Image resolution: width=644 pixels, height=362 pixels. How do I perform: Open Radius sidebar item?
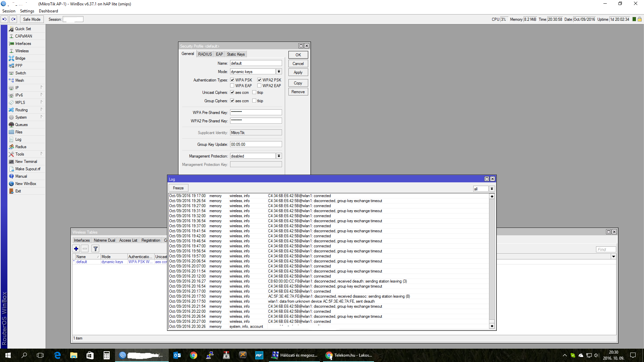pyautogui.click(x=26, y=147)
